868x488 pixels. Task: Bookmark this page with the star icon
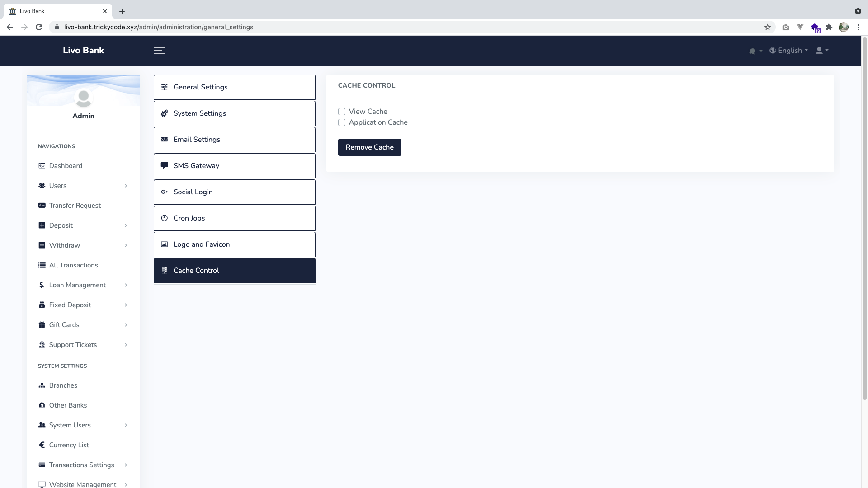click(768, 27)
